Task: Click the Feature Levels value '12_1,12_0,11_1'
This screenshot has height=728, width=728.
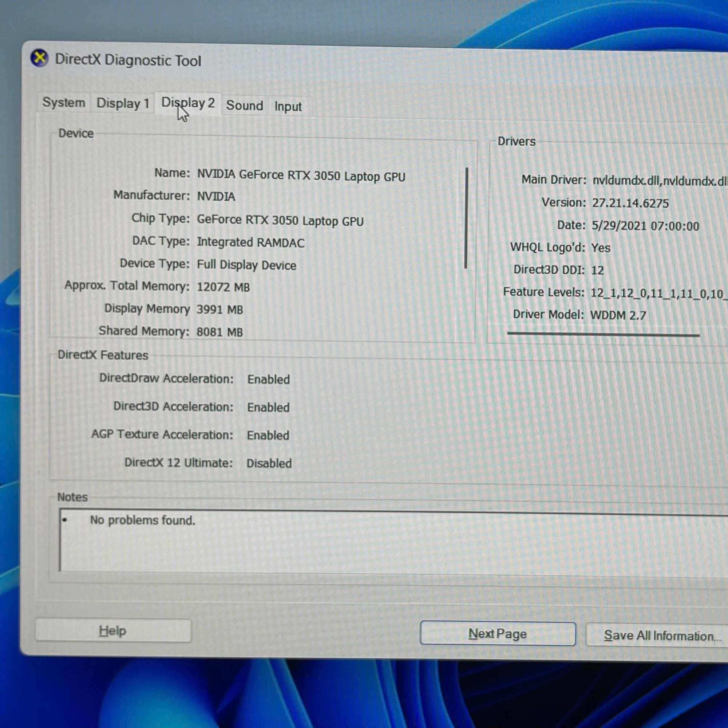Action: point(659,293)
